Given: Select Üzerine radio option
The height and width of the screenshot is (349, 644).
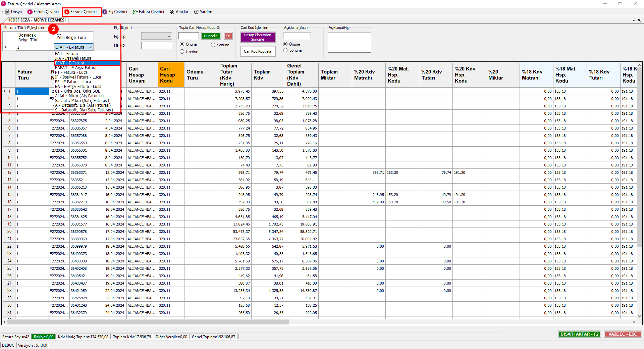Looking at the screenshot, I should [x=182, y=52].
